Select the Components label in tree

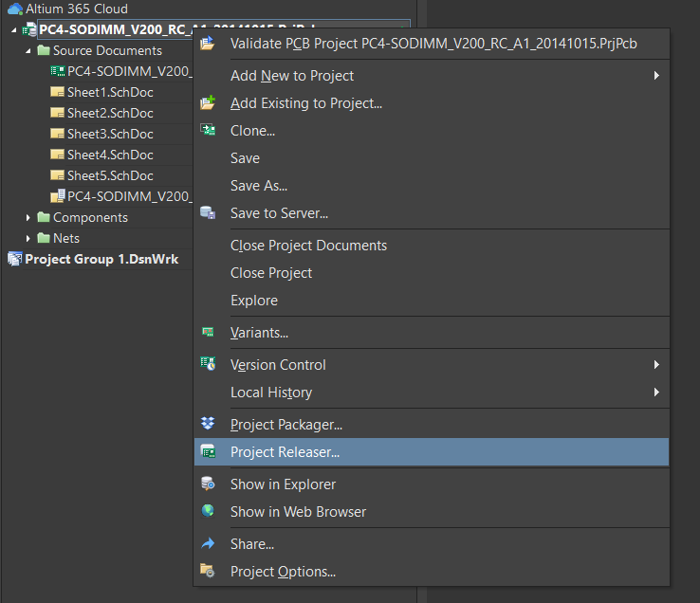[x=91, y=217]
